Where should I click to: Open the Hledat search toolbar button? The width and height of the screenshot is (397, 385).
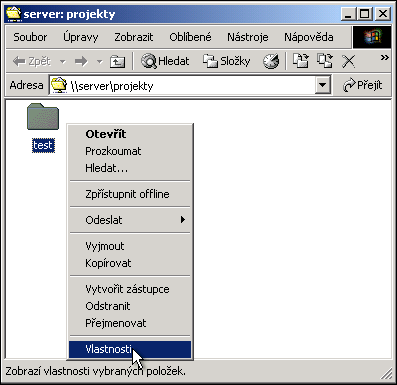165,61
